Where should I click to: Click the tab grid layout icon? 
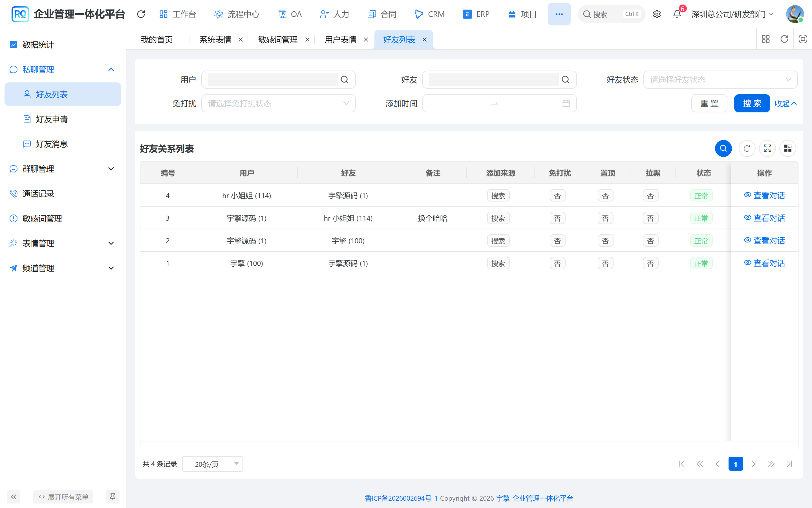click(x=766, y=39)
